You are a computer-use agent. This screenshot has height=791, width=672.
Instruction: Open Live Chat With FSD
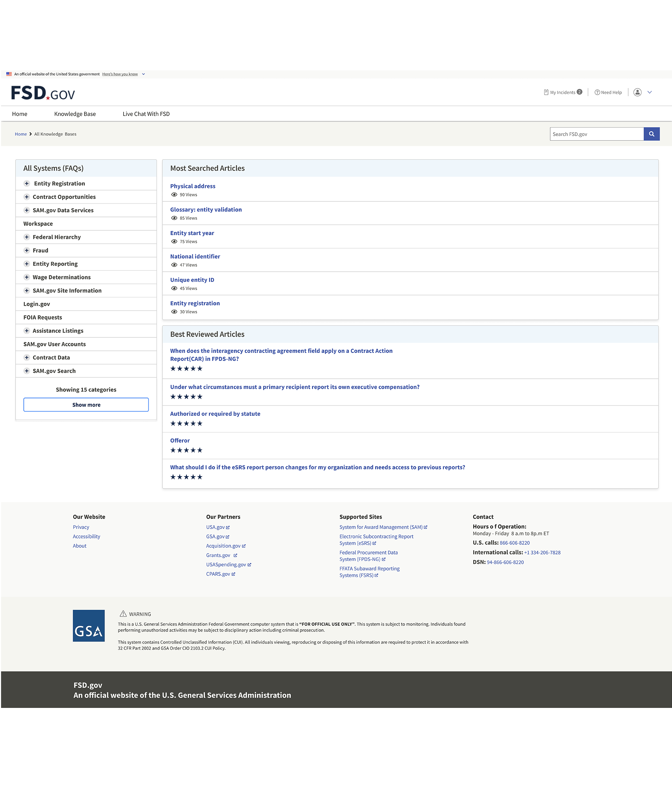click(x=146, y=114)
